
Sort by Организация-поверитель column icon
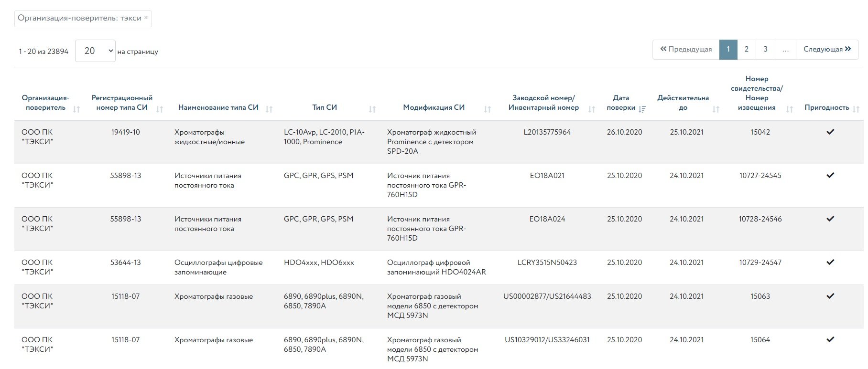coord(76,109)
